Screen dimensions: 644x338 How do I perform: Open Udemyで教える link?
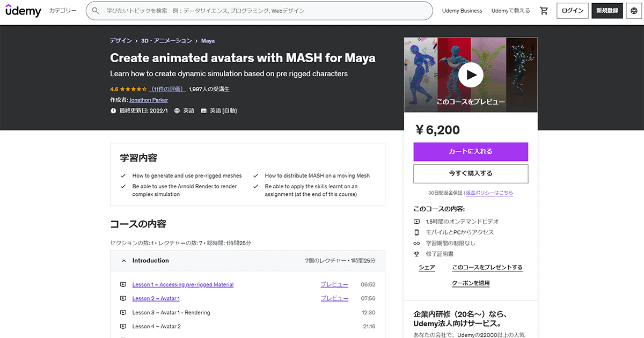(511, 11)
